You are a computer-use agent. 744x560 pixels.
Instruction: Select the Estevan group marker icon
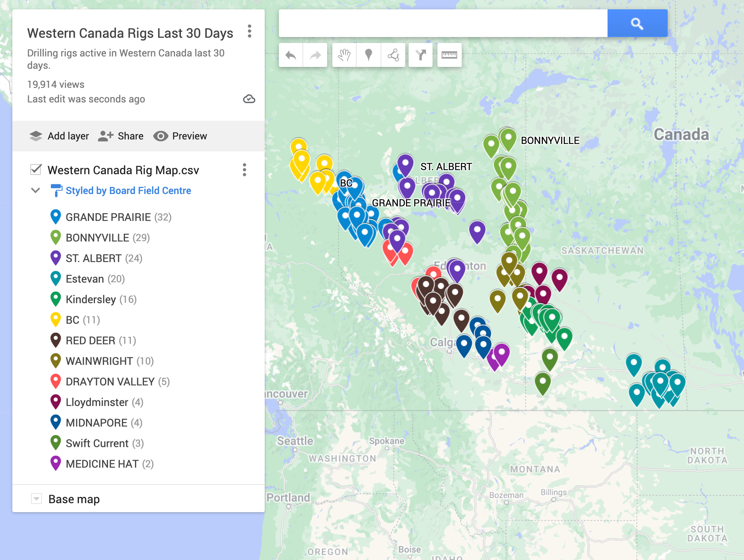pyautogui.click(x=55, y=278)
